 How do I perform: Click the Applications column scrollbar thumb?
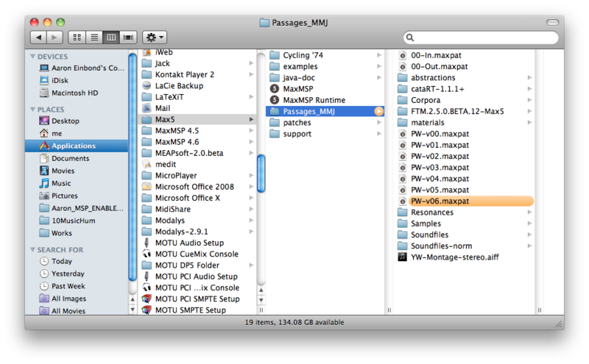[x=261, y=173]
